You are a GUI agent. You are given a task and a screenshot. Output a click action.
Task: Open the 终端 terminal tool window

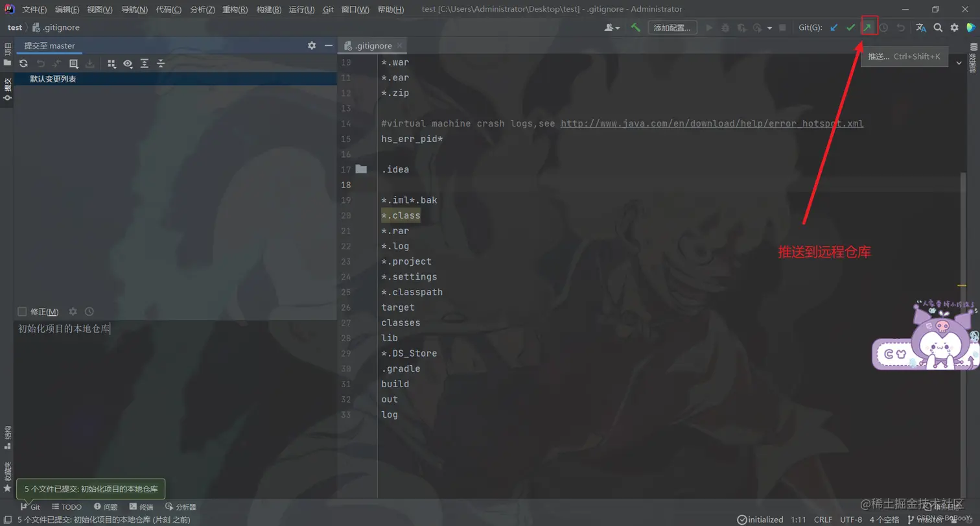coord(141,507)
